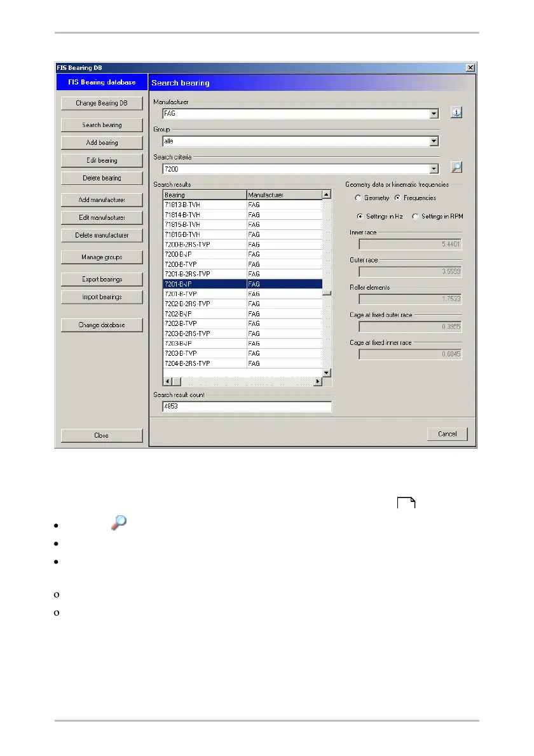Close the FIS Bearing DB window
This screenshot has width=534, height=756.
click(x=470, y=67)
